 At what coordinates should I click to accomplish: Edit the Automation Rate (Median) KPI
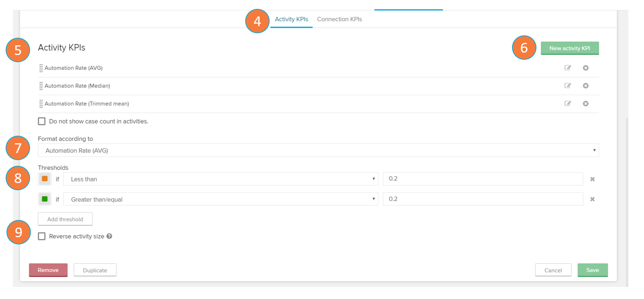tap(567, 85)
